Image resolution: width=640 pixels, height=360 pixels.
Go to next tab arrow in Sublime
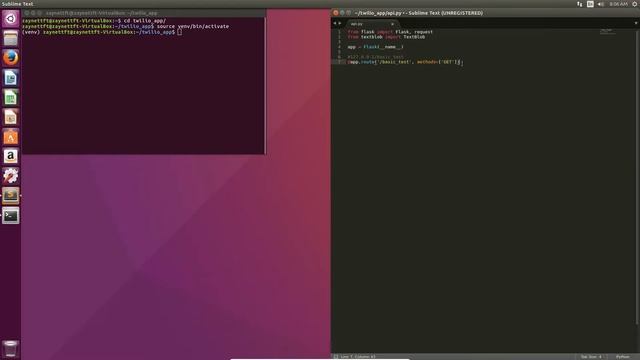[x=340, y=23]
